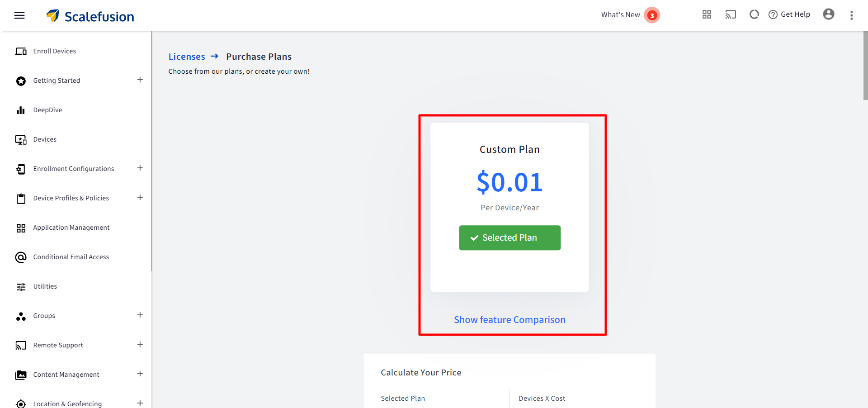The image size is (868, 408).
Task: Expand the Getting Started section
Action: (x=140, y=80)
